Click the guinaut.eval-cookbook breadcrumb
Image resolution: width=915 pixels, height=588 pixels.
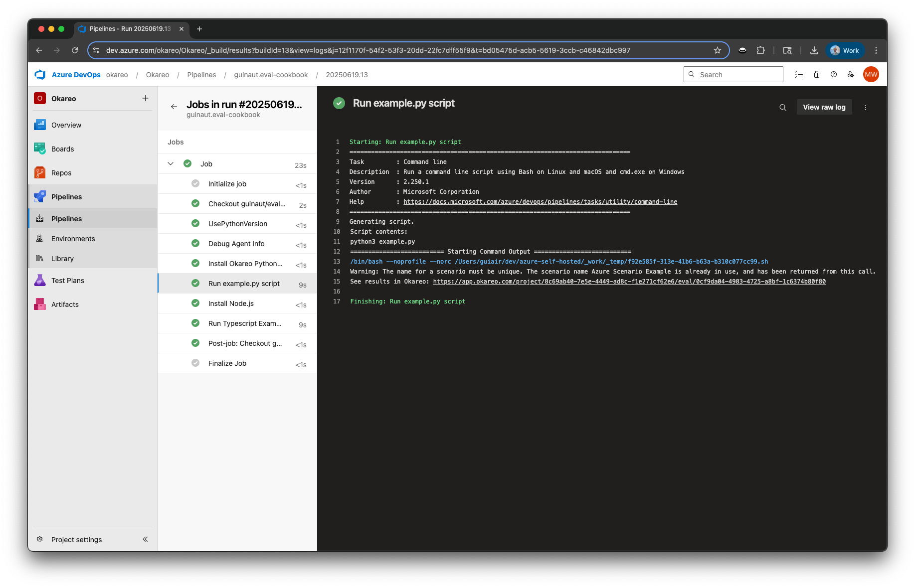(x=271, y=75)
